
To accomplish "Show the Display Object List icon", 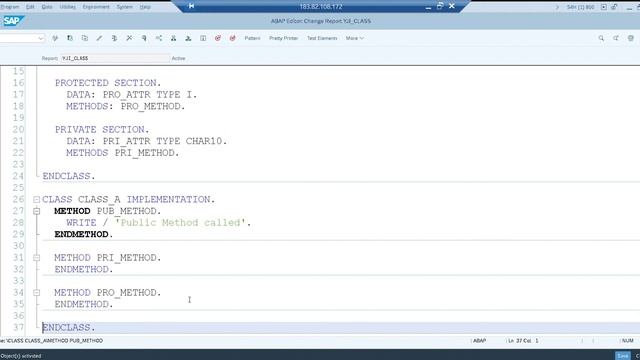I will (173, 38).
